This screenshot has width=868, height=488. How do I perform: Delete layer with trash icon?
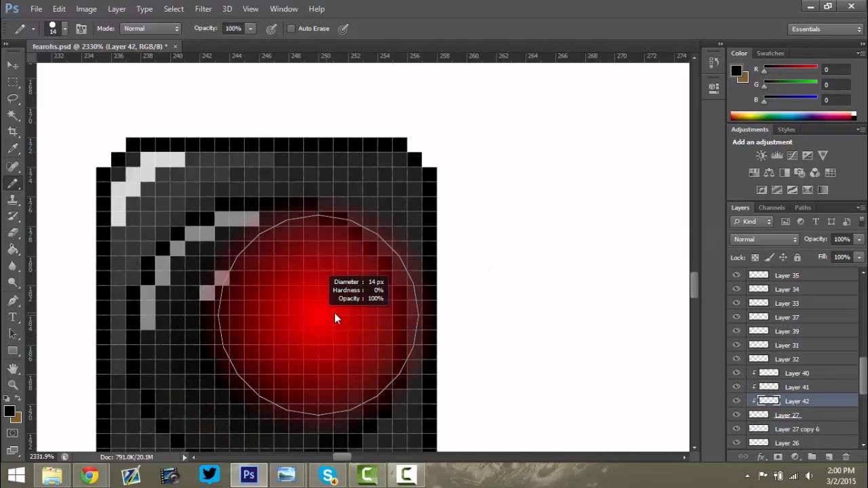click(x=846, y=457)
